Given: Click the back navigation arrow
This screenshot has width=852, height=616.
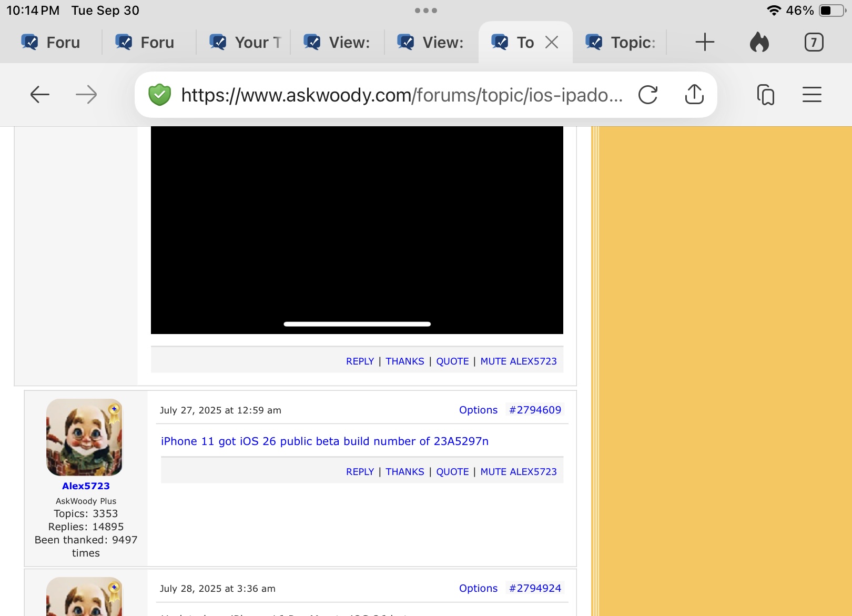Looking at the screenshot, I should click(39, 95).
